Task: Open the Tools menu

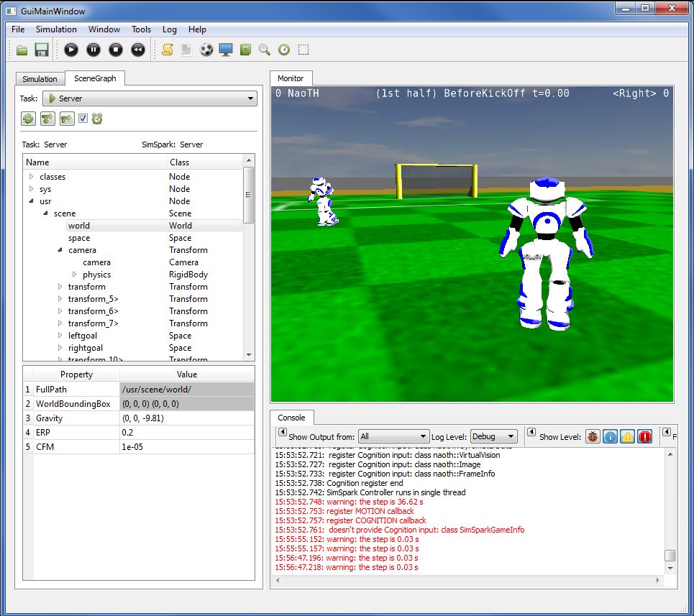Action: click(x=141, y=29)
